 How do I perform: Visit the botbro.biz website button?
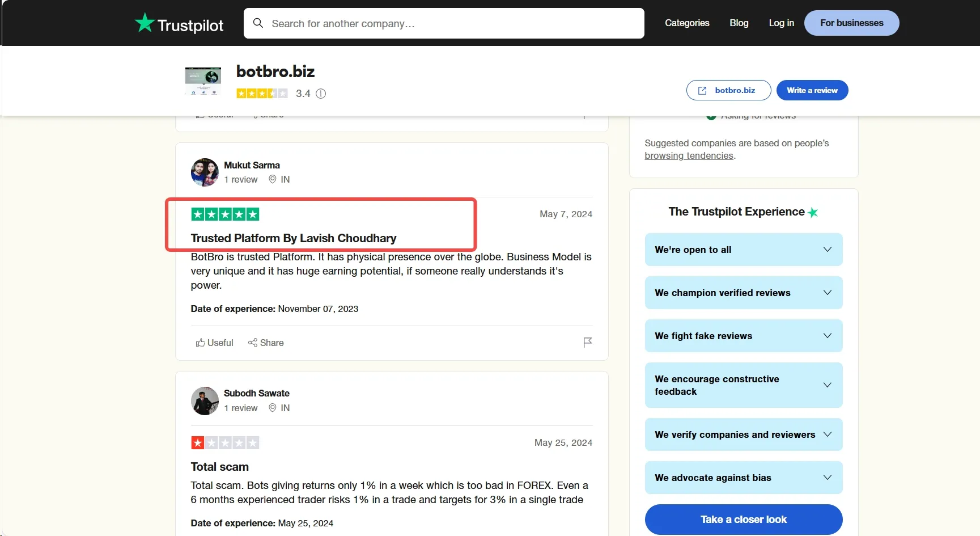(x=729, y=90)
